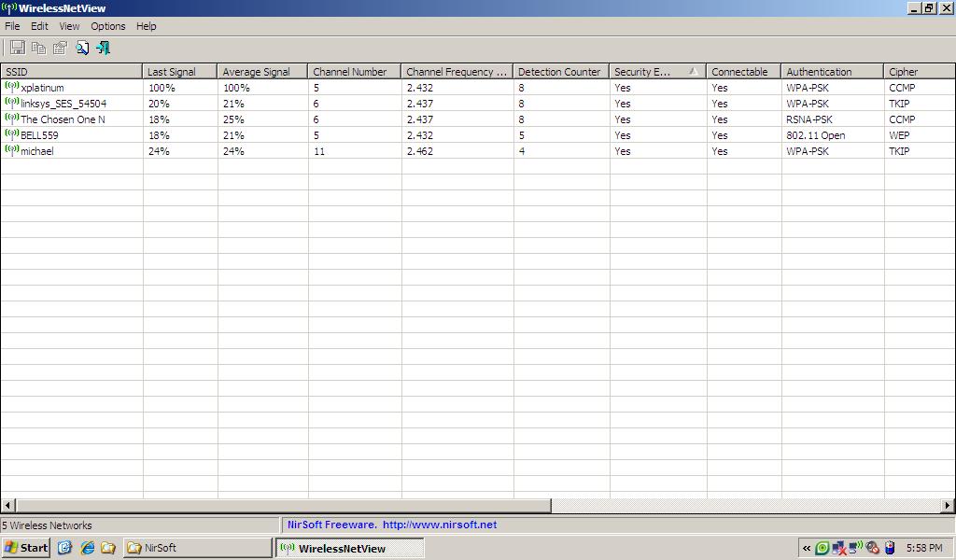The height and width of the screenshot is (560, 956).
Task: Open the View menu
Action: 69,26
